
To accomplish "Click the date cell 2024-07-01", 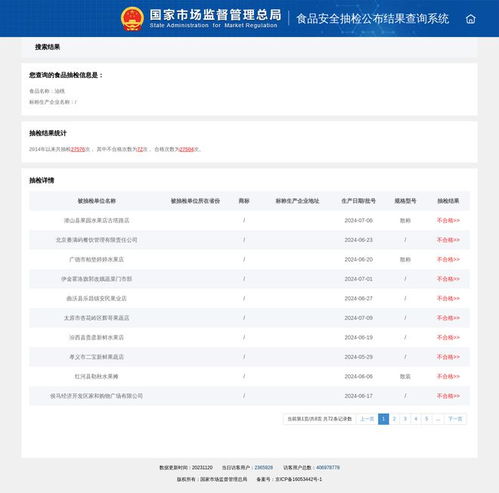I will (358, 279).
